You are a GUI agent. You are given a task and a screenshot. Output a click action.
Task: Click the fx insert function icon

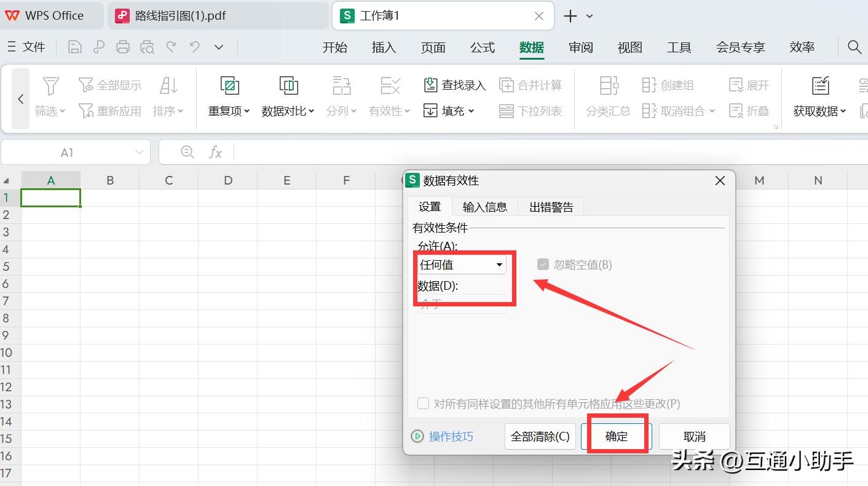pos(215,153)
